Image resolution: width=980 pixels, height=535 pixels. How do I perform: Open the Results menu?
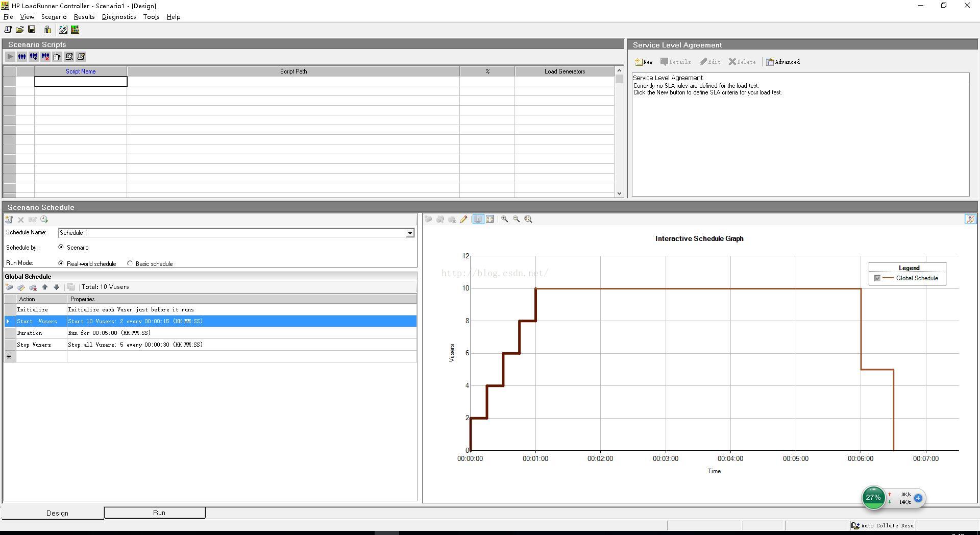[84, 17]
